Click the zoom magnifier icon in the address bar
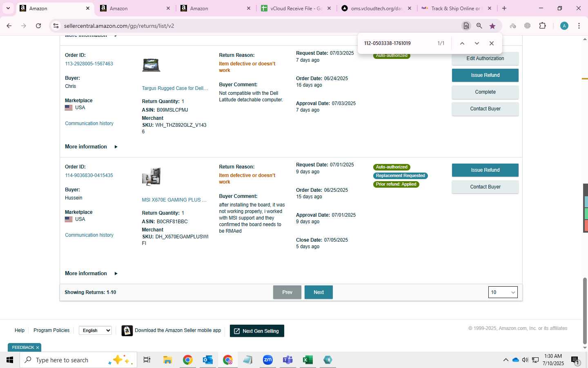This screenshot has height=368, width=588. 479,26
